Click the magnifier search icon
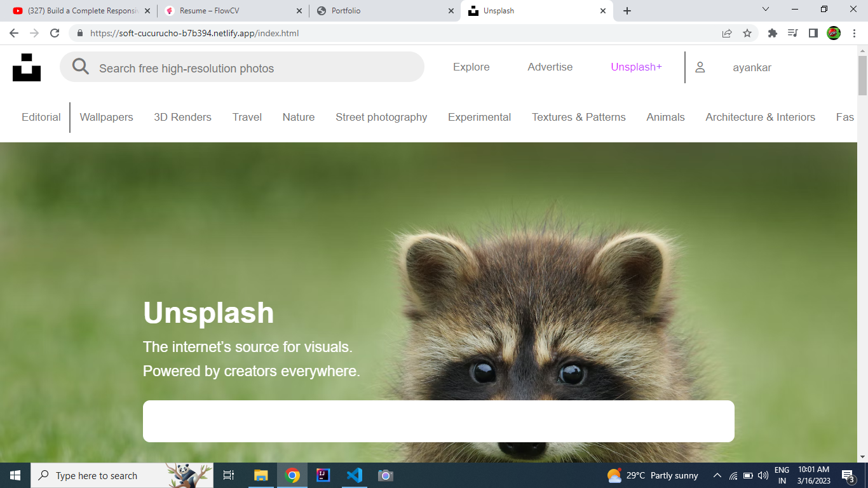868x488 pixels. (81, 67)
